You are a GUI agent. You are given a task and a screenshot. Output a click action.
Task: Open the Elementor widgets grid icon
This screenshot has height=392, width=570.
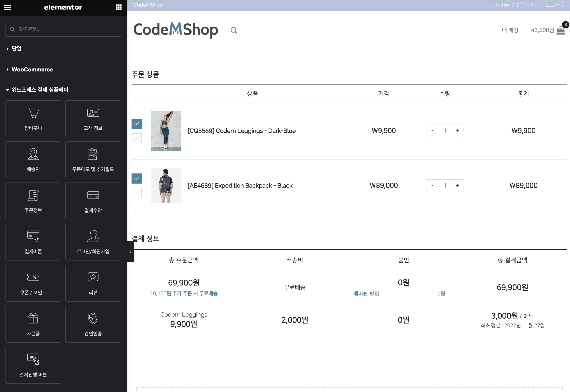click(119, 7)
